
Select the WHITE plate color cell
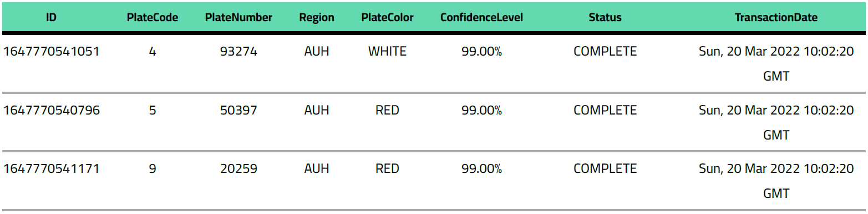[387, 52]
